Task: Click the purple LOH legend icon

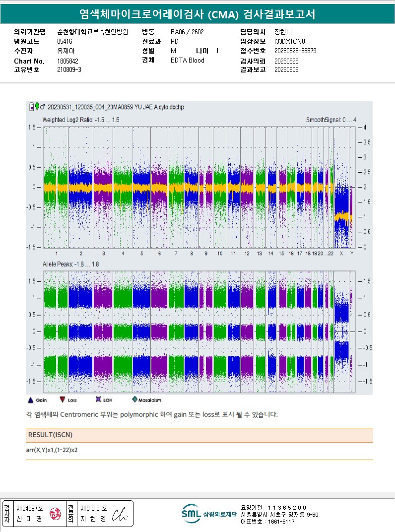Action: [x=98, y=399]
